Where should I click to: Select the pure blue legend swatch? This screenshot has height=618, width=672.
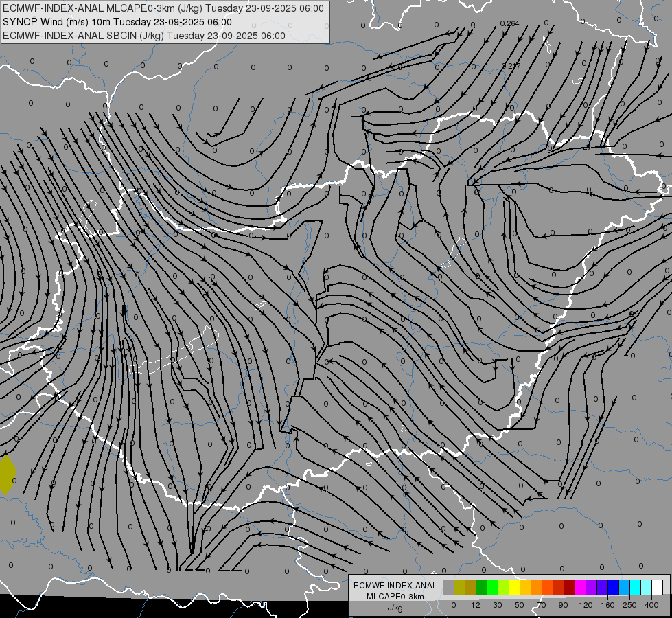[x=614, y=587]
